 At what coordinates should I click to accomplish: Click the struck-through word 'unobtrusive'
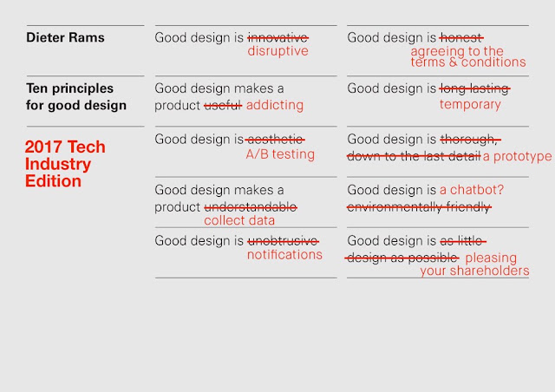(284, 241)
